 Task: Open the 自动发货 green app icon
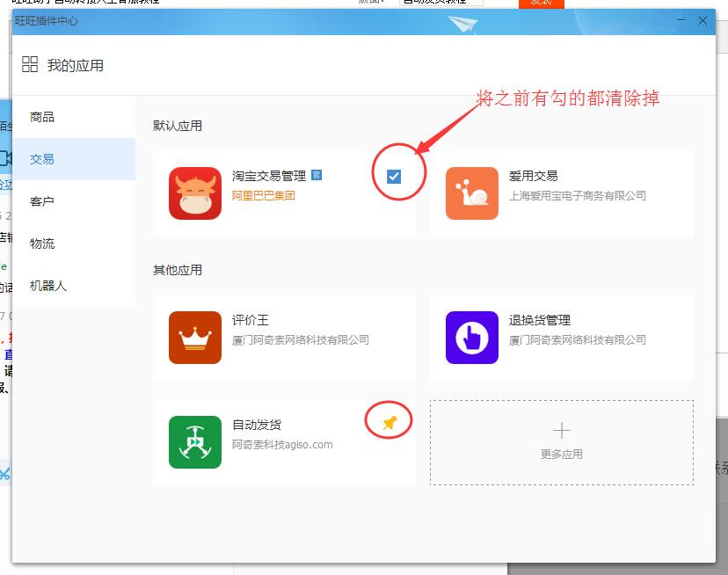(x=195, y=442)
